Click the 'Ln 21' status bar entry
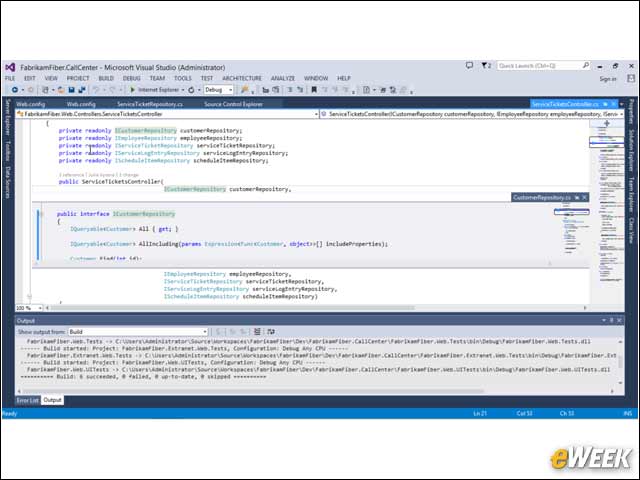The height and width of the screenshot is (480, 640). [480, 413]
